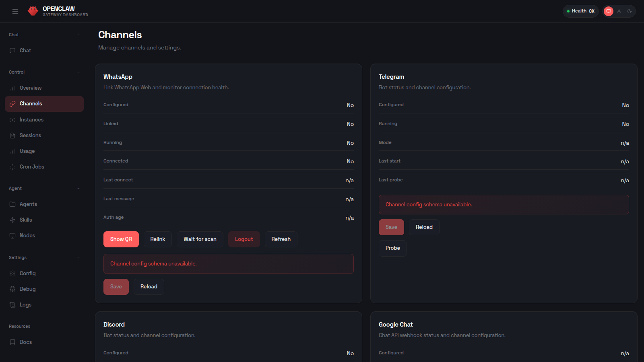Viewport: 644px width, 362px height.
Task: Open Cron Jobs using its spinner icon
Action: coord(12,167)
